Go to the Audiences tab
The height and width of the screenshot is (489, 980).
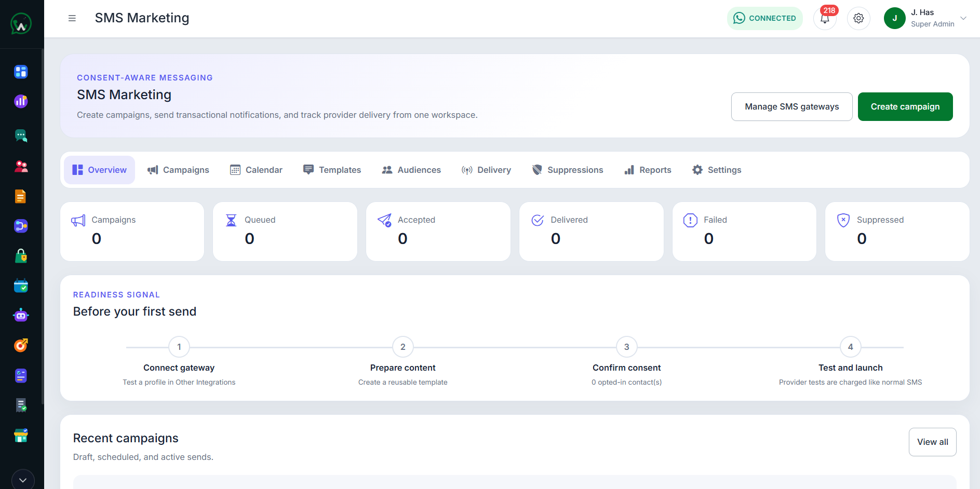[411, 170]
